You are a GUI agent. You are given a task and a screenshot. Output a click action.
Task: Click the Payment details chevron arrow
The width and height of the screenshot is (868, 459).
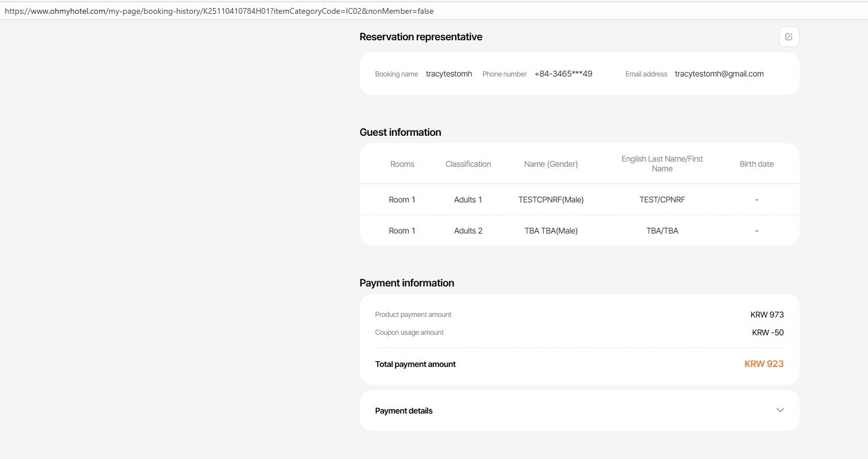pyautogui.click(x=780, y=410)
